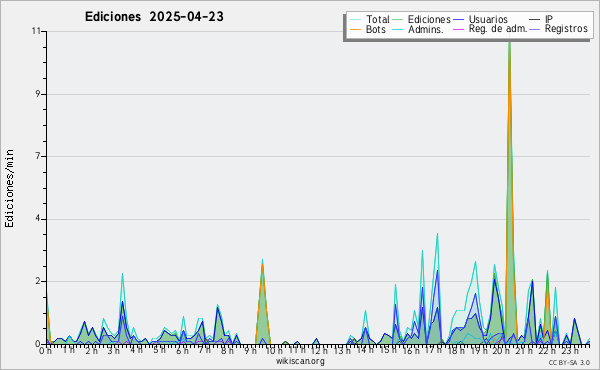Click the tall bot-edit spike peak near 20 h
Viewport: 600px width, 370px height.
(509, 42)
